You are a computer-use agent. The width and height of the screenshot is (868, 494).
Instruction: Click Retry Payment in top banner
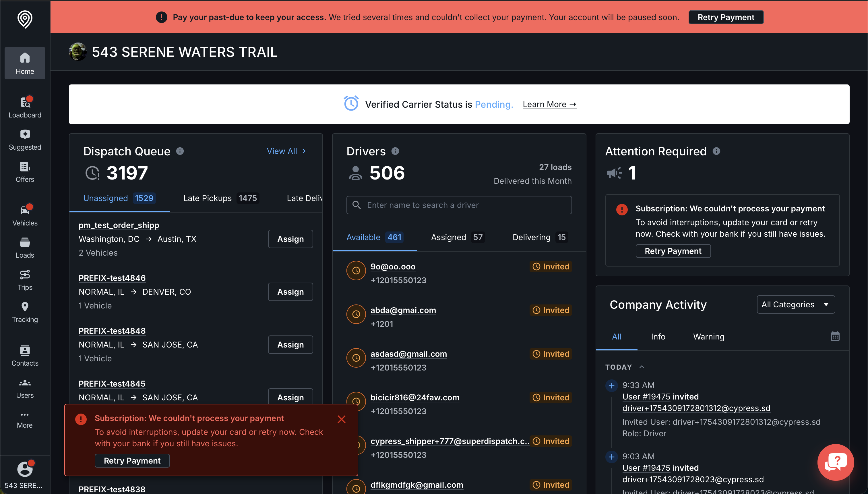726,17
